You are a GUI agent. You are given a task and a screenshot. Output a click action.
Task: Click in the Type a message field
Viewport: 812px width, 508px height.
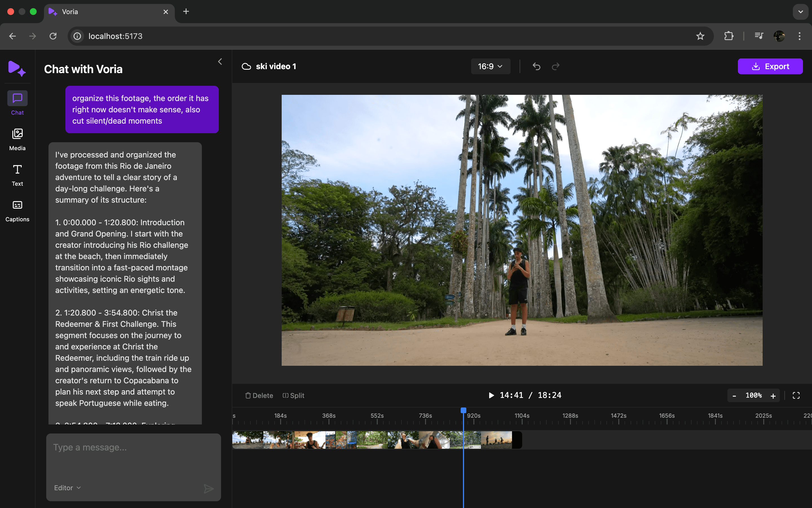coord(134,448)
